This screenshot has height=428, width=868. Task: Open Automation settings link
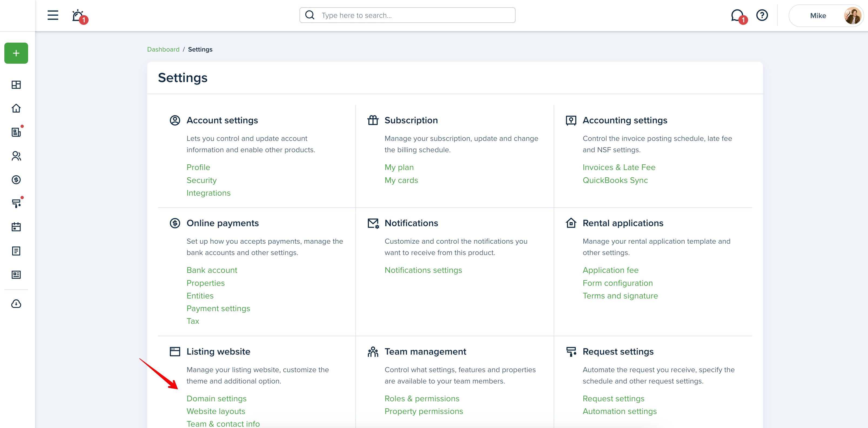point(620,412)
